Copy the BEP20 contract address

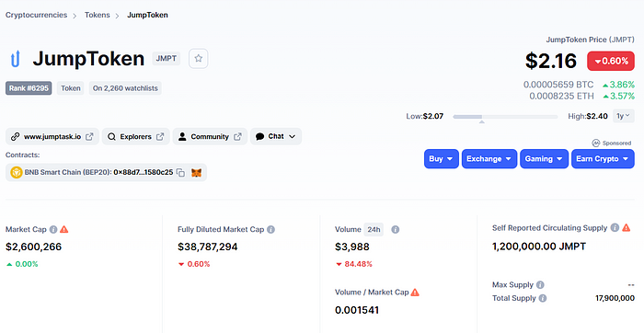(180, 172)
